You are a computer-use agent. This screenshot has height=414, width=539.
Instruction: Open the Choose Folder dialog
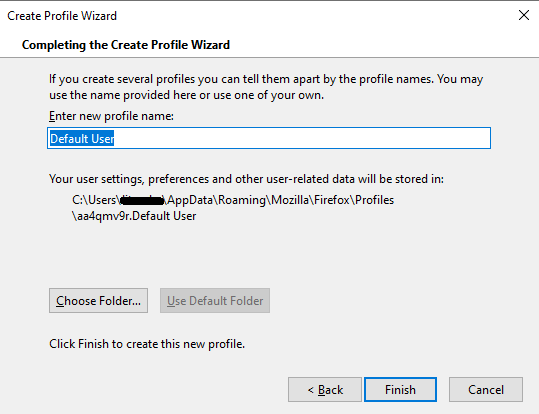(x=98, y=301)
